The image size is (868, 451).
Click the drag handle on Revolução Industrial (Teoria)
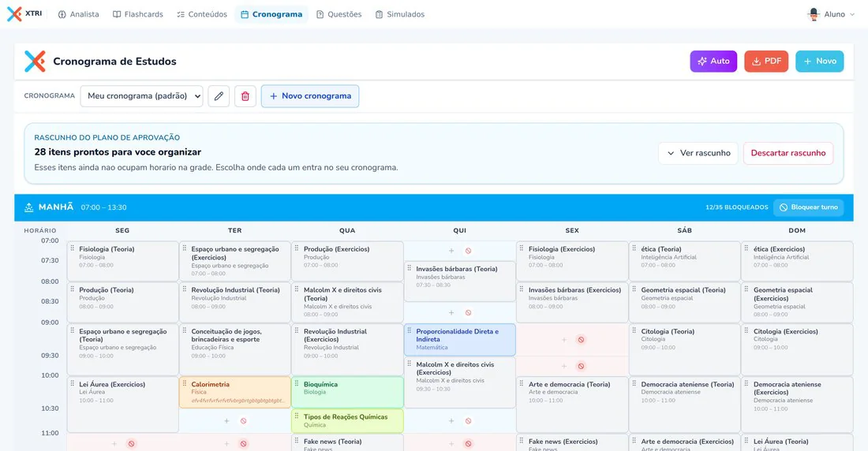point(185,289)
